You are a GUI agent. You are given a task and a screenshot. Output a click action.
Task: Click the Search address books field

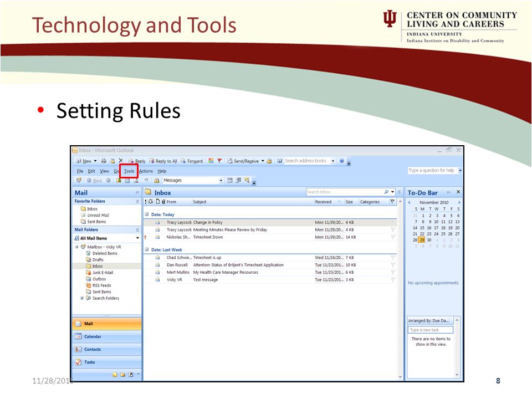(307, 161)
